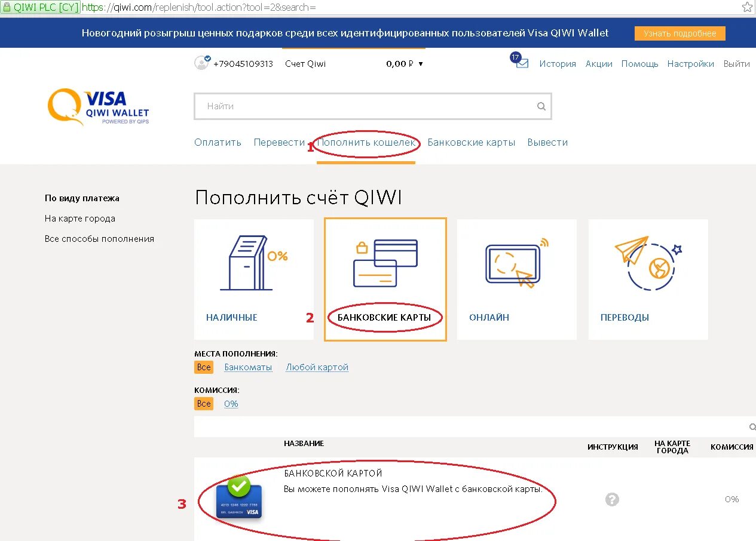Click the Онлайн card label

tap(489, 318)
